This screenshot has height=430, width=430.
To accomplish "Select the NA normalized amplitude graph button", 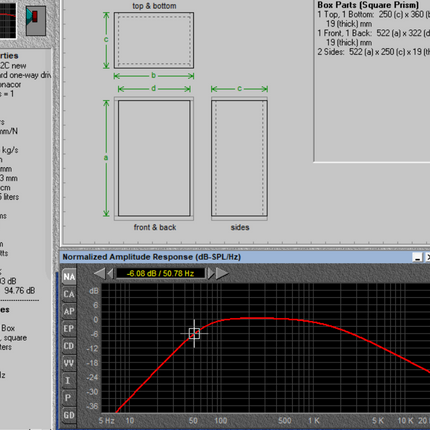I will [69, 277].
